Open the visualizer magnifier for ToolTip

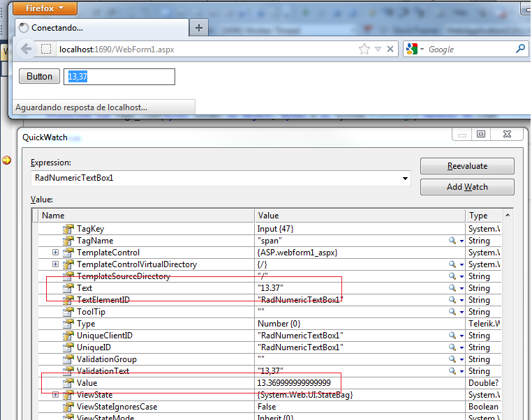pyautogui.click(x=452, y=312)
